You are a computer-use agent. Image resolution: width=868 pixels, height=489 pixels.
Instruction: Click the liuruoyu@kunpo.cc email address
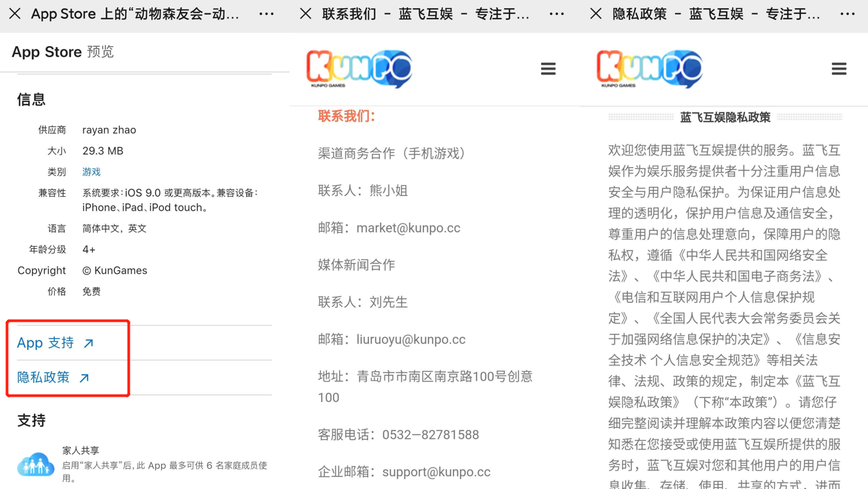tap(411, 339)
